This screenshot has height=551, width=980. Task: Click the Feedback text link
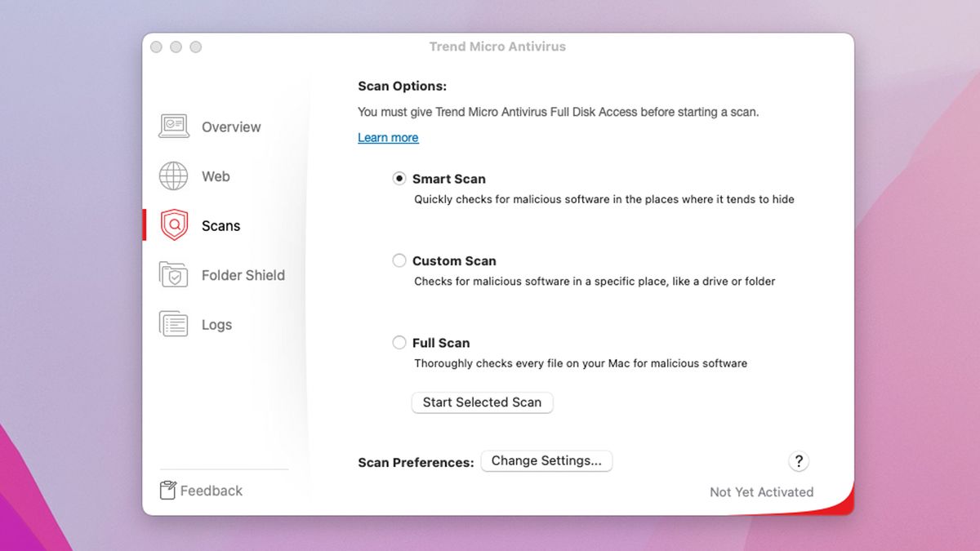coord(212,491)
